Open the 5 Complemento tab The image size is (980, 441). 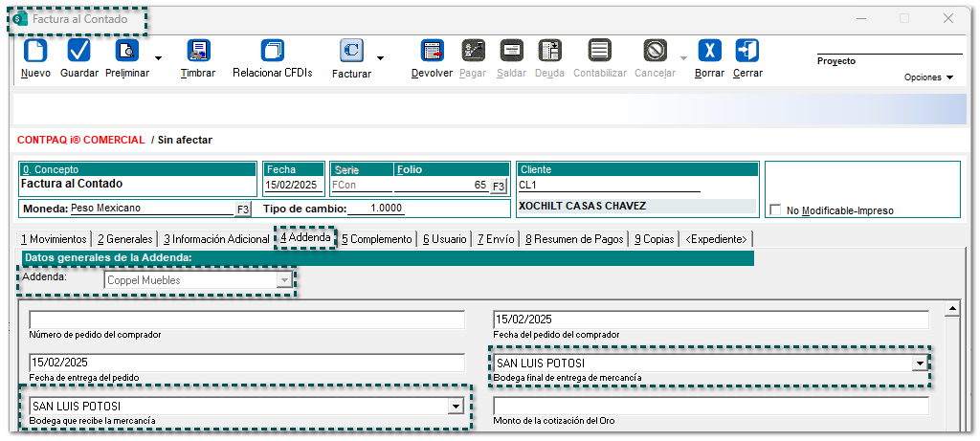tap(377, 239)
